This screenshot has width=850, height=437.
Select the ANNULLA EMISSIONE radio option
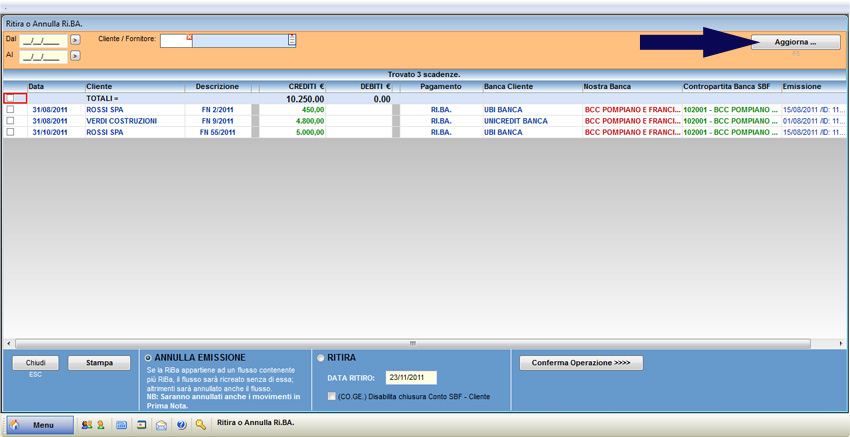(x=149, y=358)
